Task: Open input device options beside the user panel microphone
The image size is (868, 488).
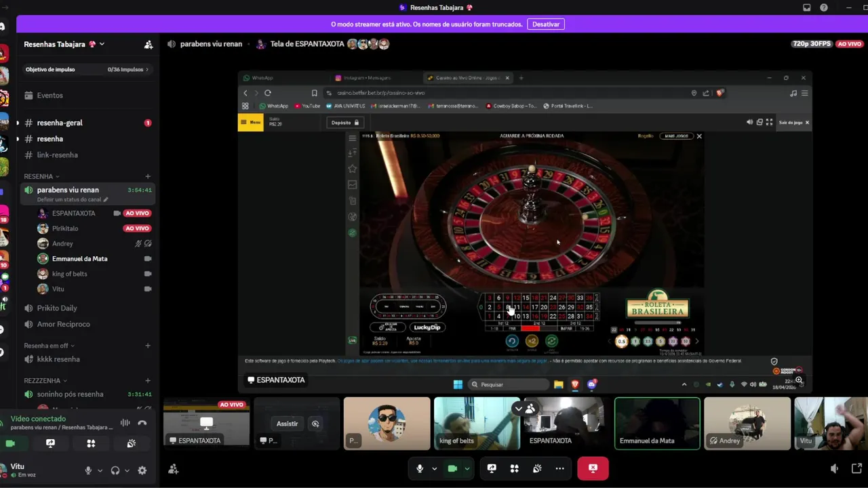Action: (100, 470)
